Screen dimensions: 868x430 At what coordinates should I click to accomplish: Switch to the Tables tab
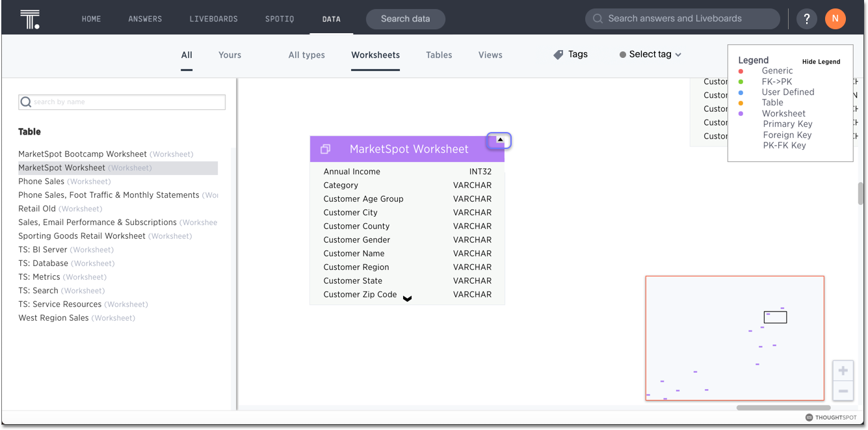coord(439,55)
